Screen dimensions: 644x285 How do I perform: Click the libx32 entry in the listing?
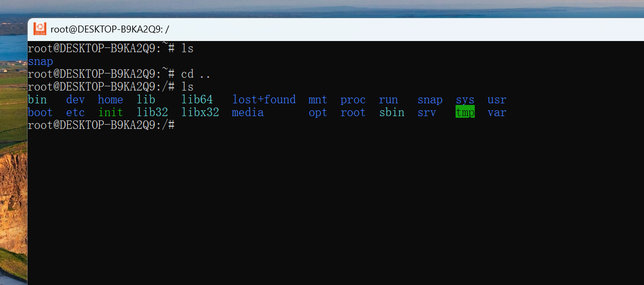tap(200, 112)
